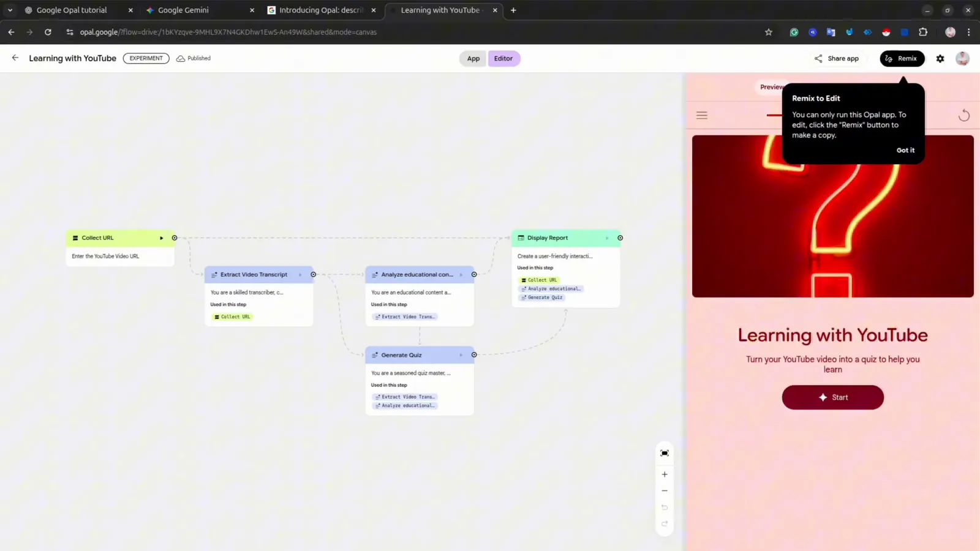
Task: Click the Display Report output port
Action: coord(620,238)
